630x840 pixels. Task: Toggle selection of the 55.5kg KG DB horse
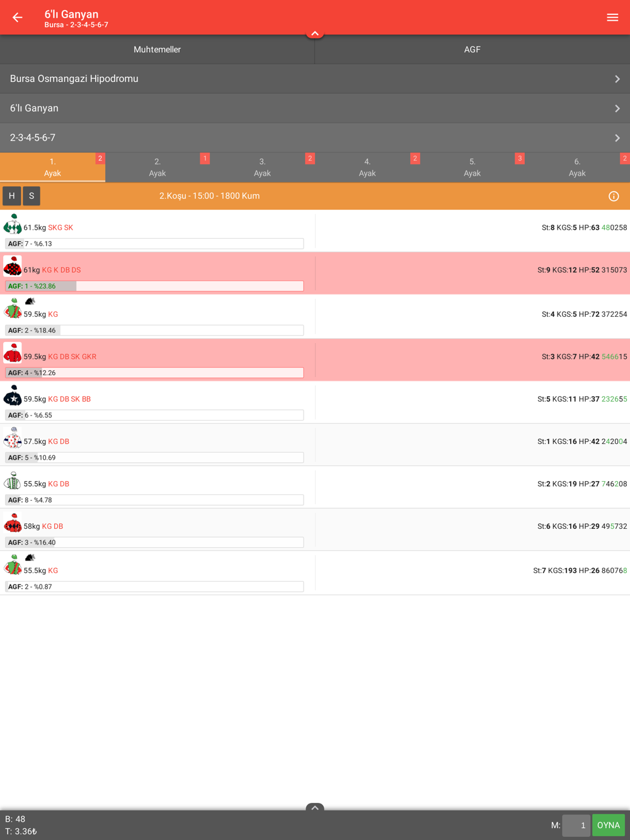315,487
